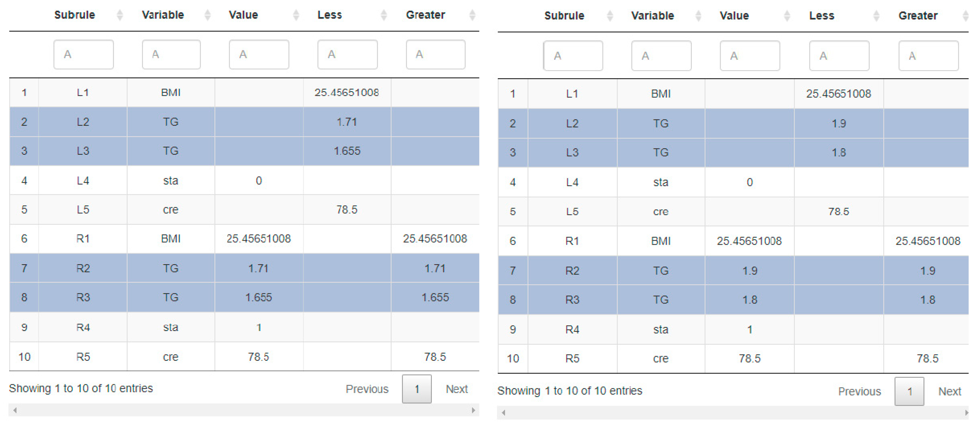Image resolution: width=980 pixels, height=426 pixels.
Task: Click right scroll arrow in left table scrollbar
Action: tap(474, 410)
